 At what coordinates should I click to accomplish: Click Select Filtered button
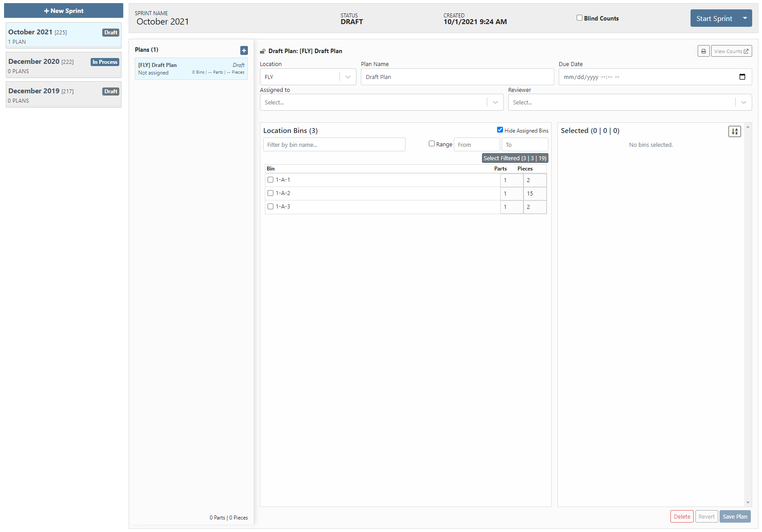tap(515, 158)
